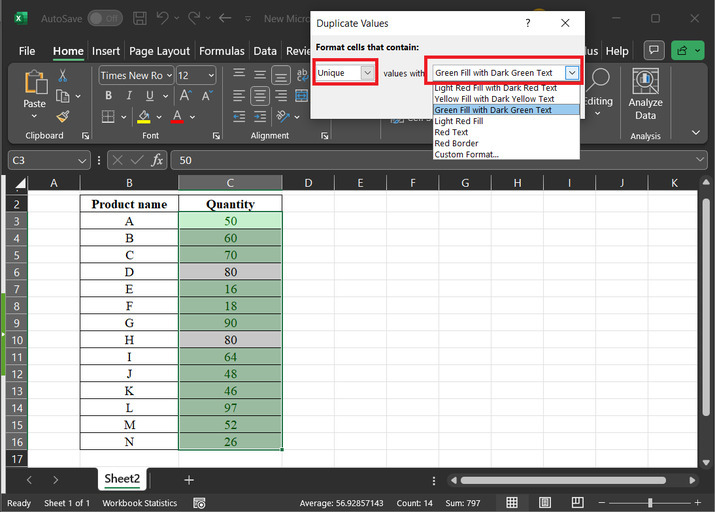Toggle the AutoSave switch
Image resolution: width=715 pixels, height=512 pixels.
(x=104, y=18)
